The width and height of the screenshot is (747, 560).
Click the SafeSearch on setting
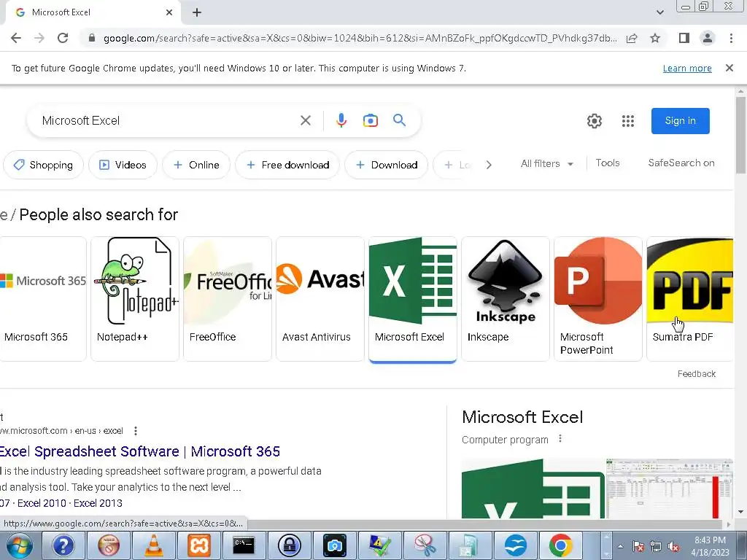coord(681,163)
